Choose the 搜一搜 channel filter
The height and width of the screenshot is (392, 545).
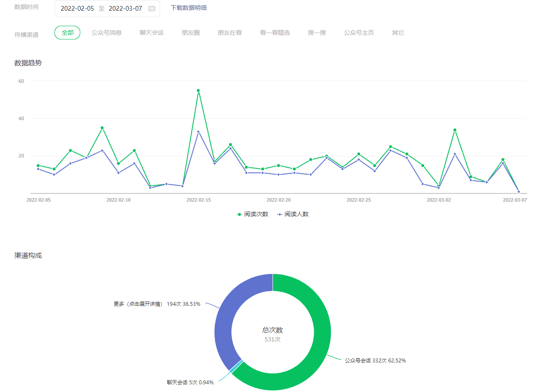[x=317, y=33]
